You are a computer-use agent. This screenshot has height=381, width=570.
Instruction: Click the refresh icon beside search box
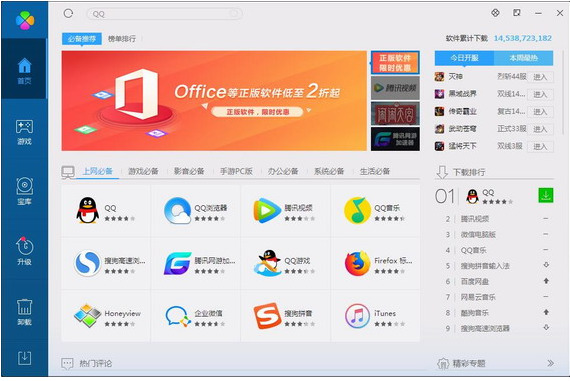click(x=68, y=13)
